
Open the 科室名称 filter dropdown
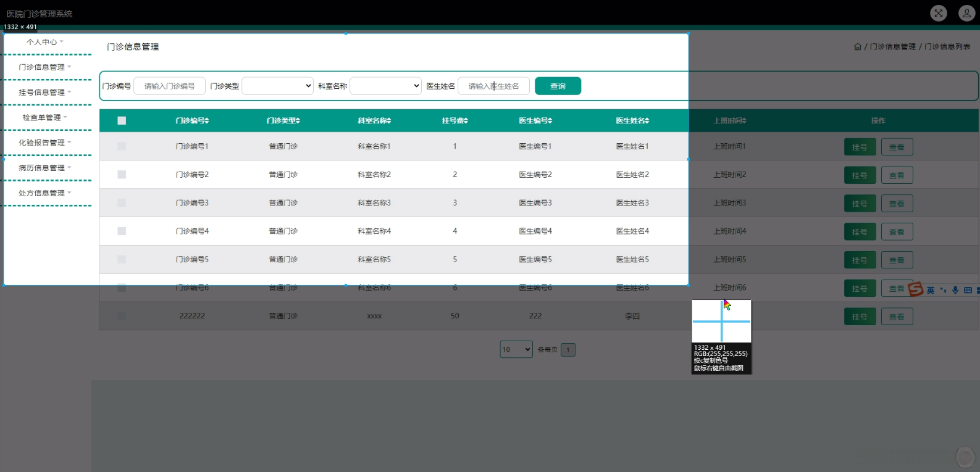(386, 86)
